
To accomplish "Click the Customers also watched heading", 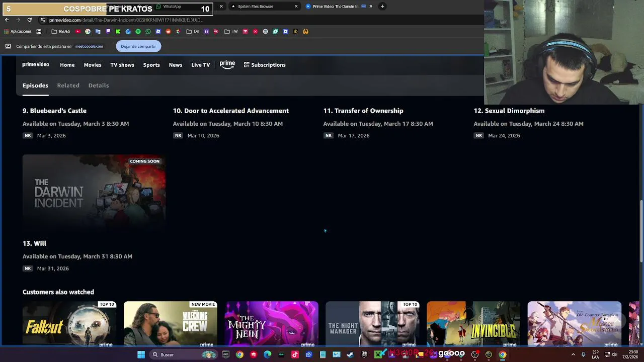I will 58,292.
